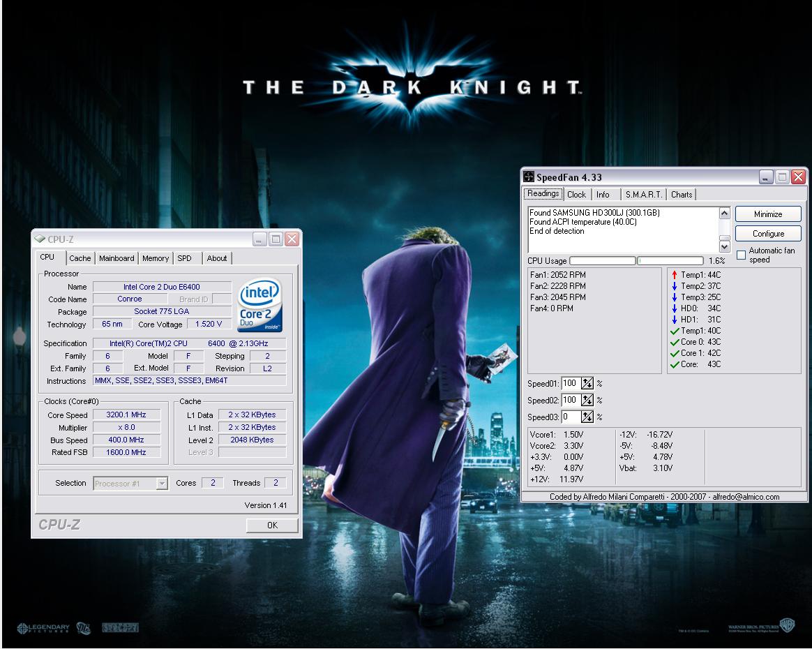812x649 pixels.
Task: Click the Vcore1: 1.50V reading
Action: pos(557,435)
